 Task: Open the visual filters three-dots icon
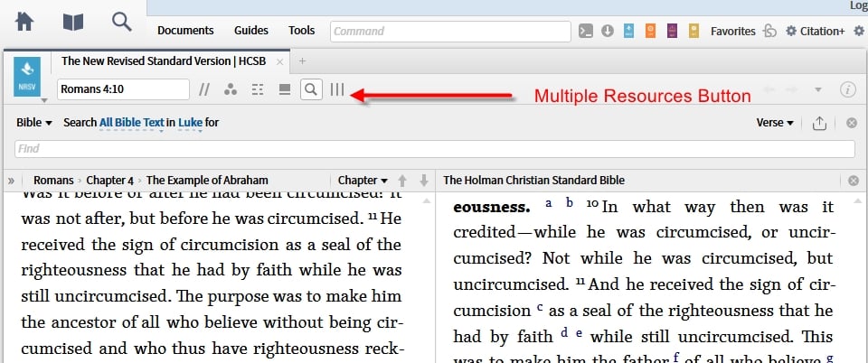pos(231,89)
